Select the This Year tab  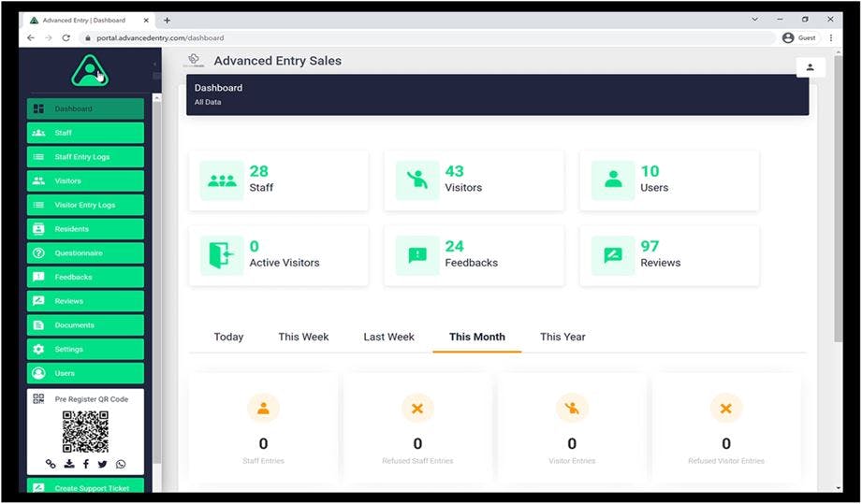[562, 338]
